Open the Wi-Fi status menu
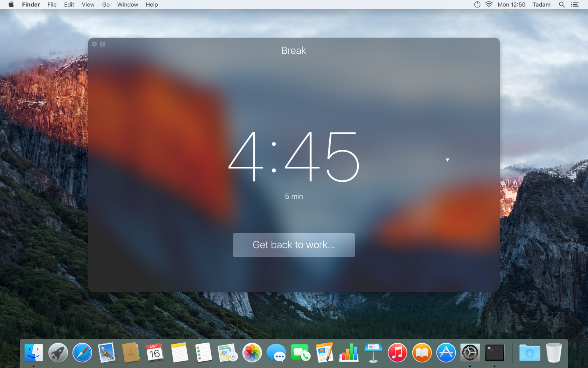Viewport: 588px width, 368px height. pyautogui.click(x=489, y=4)
